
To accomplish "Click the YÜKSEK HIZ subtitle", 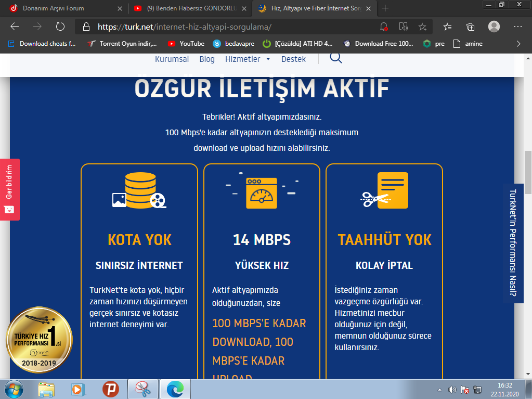I will coord(262,265).
